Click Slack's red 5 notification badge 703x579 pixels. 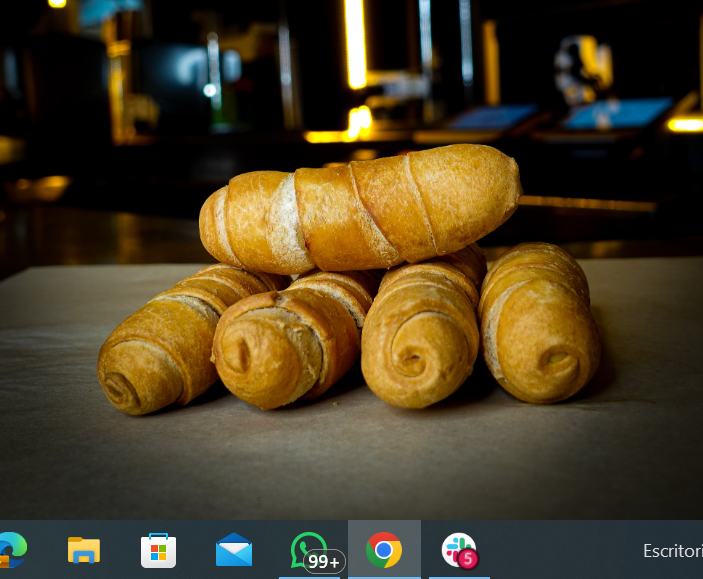tap(468, 560)
